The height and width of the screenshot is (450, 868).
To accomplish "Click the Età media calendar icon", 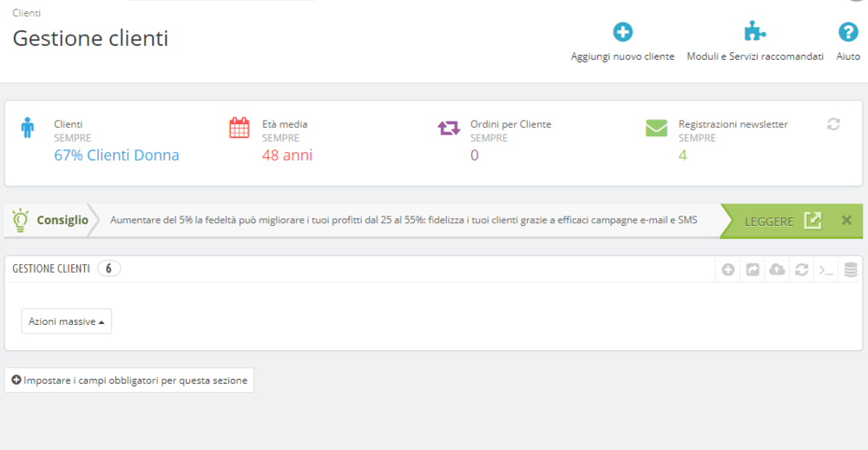I will (x=240, y=128).
